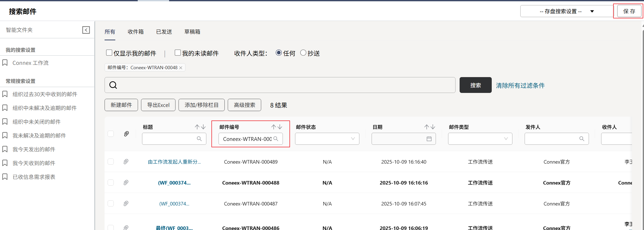Open attachment of Coneex-WTRAN-000489 row
Screen dimensions: 644x230
click(x=126, y=162)
